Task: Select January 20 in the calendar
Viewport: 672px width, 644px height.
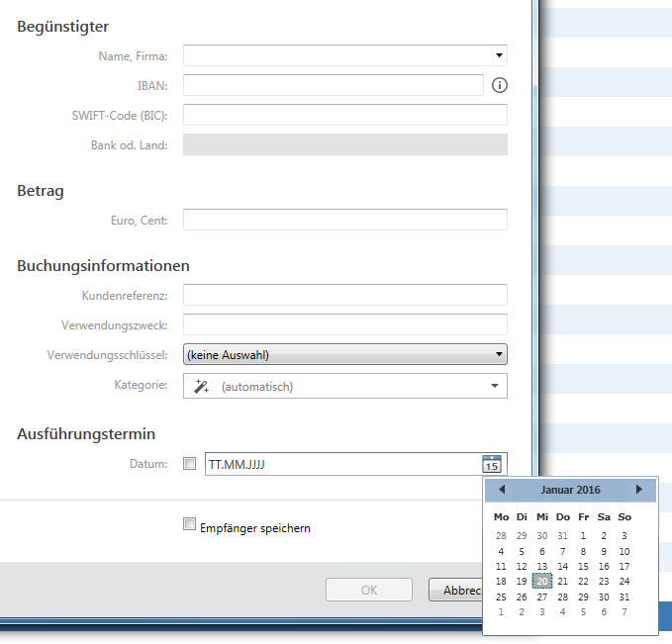Action: tap(542, 582)
